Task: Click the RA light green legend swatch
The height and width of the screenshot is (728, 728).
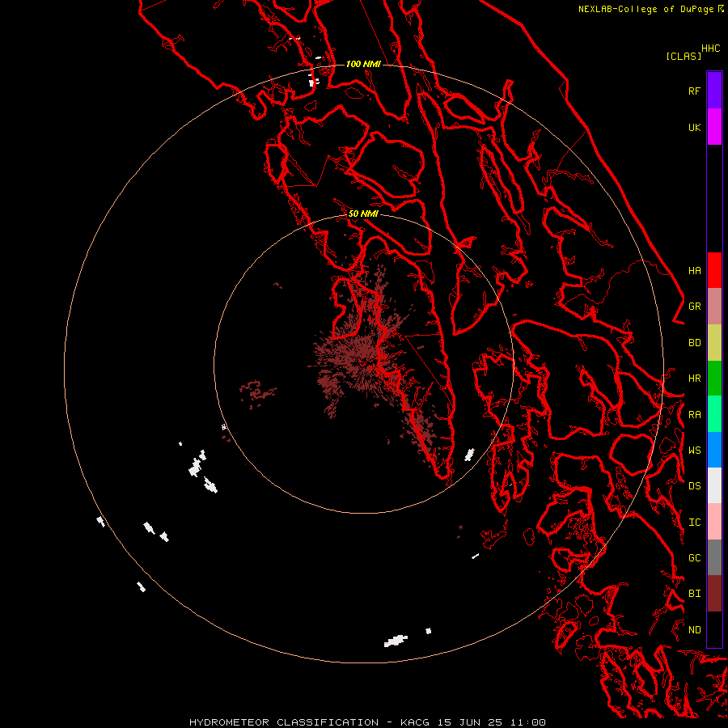Action: click(714, 414)
